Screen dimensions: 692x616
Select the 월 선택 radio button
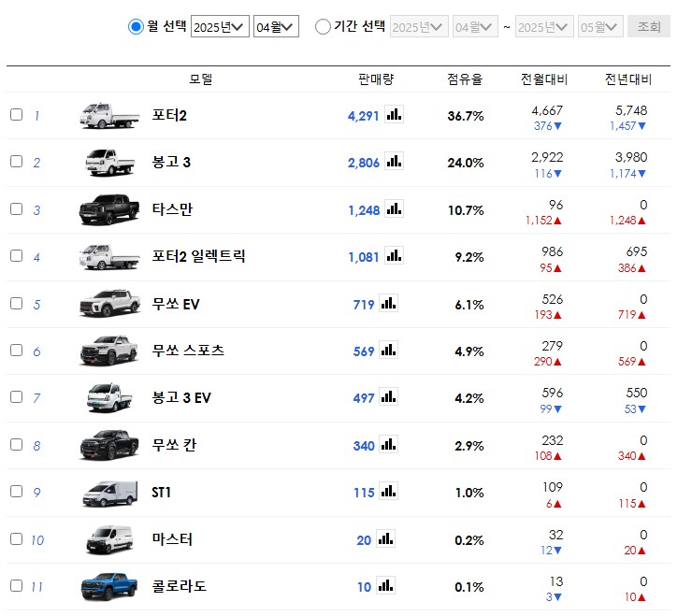(136, 27)
